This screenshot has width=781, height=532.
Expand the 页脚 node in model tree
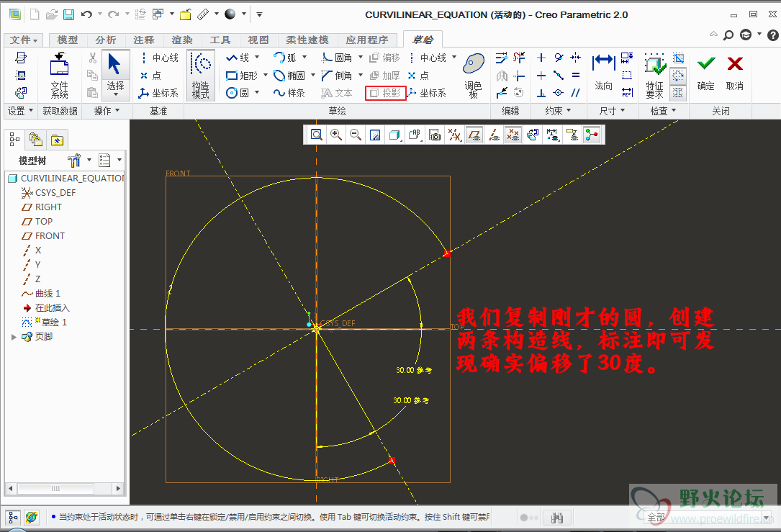tap(14, 337)
